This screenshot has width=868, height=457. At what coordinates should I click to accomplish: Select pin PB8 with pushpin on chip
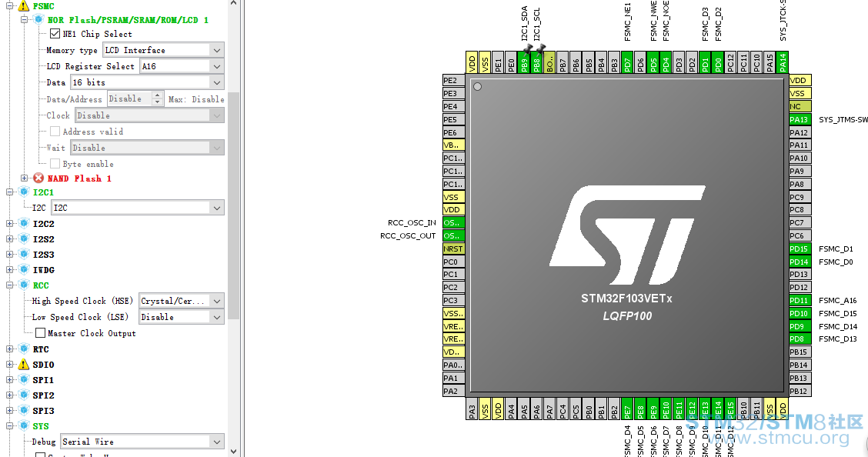(x=536, y=62)
